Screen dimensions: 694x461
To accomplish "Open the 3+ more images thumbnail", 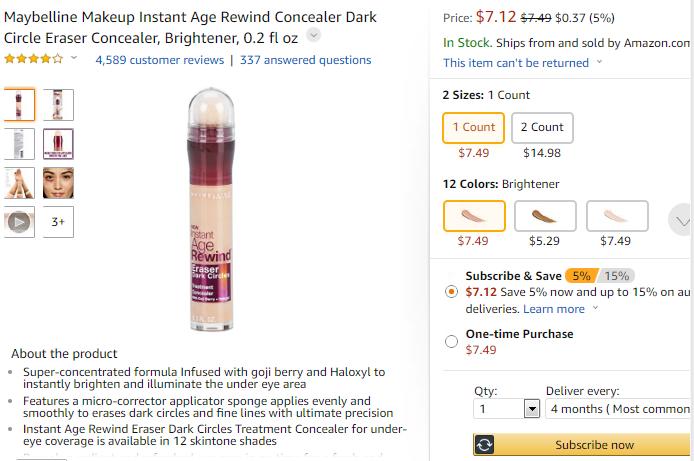I will (x=58, y=222).
